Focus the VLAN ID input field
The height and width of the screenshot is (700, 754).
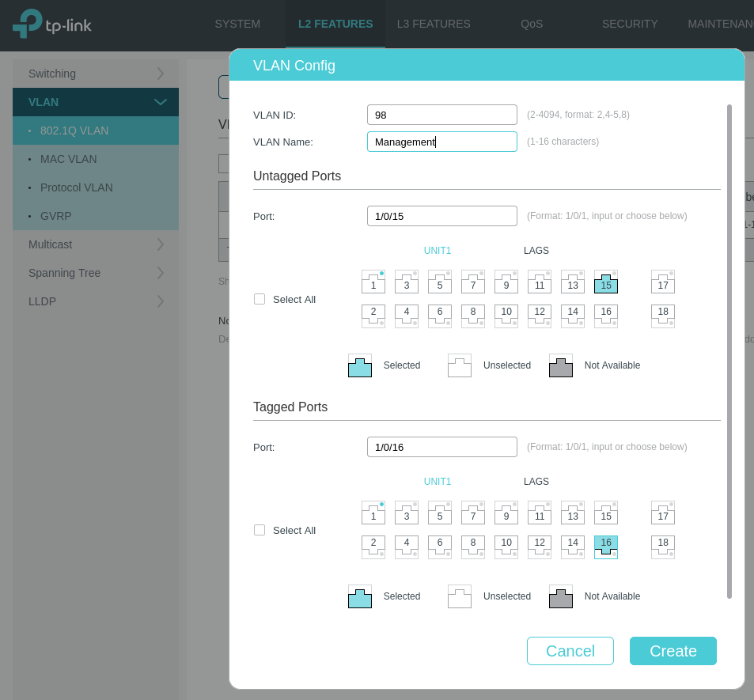442,115
